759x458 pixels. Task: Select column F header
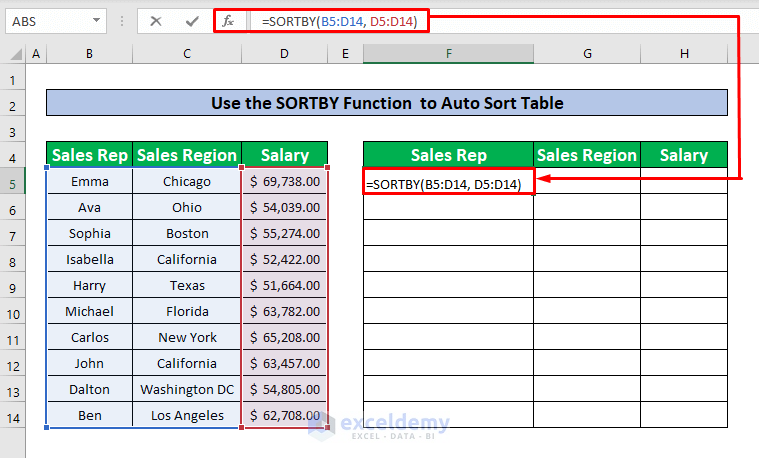(x=448, y=53)
